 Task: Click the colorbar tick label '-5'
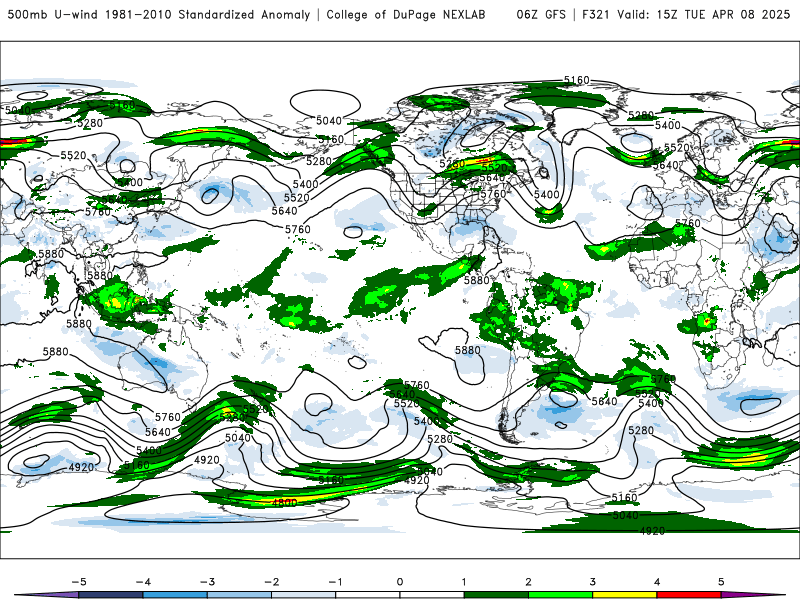(x=79, y=582)
